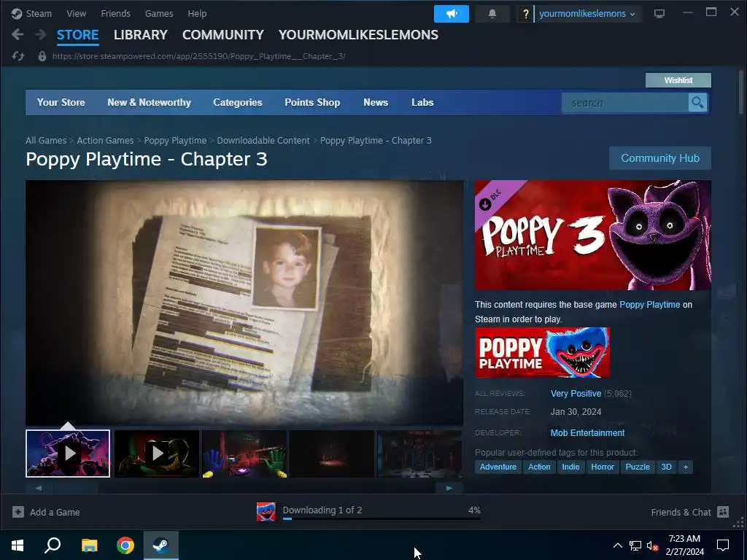Click the question mark help icon

[525, 14]
